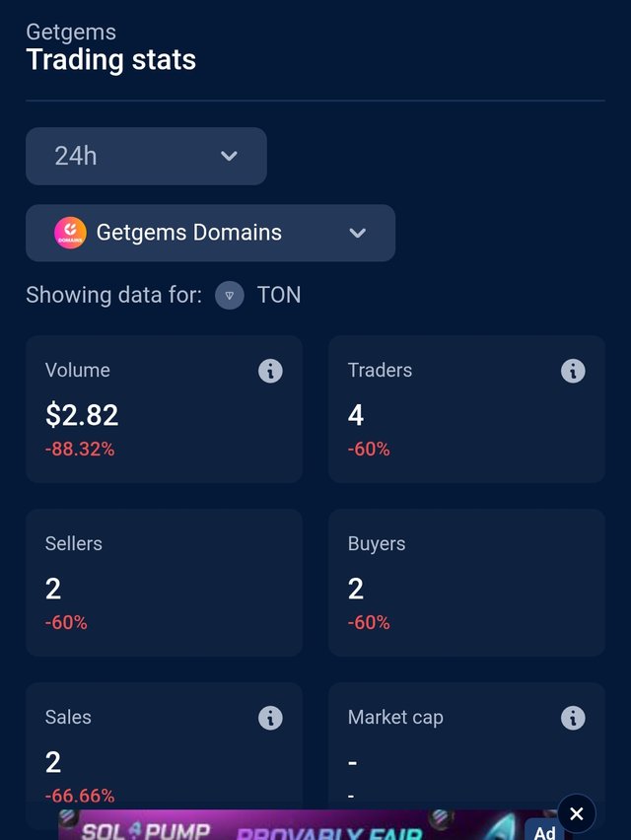Tap the chevron beside Getgems Domains
This screenshot has width=631, height=840.
pyautogui.click(x=357, y=233)
